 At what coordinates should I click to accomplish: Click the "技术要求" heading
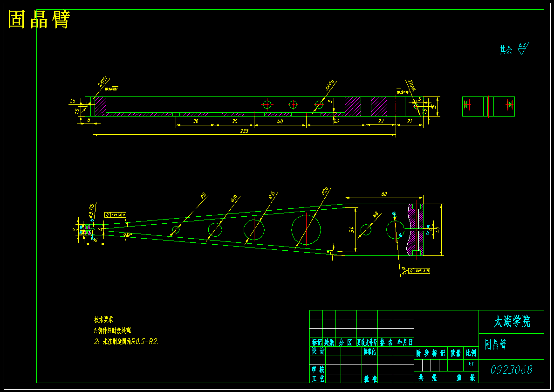[x=103, y=320]
